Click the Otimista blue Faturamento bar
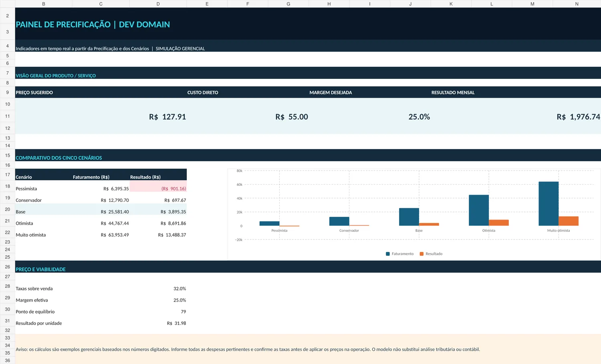Image resolution: width=601 pixels, height=364 pixels. [479, 210]
